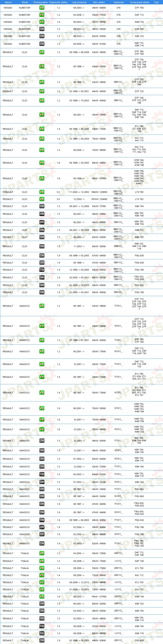This screenshot has width=163, height=644.
Task: Click petrol icon in Clio 10.1999 -> 09.2004 row
Action: (x=42, y=139)
